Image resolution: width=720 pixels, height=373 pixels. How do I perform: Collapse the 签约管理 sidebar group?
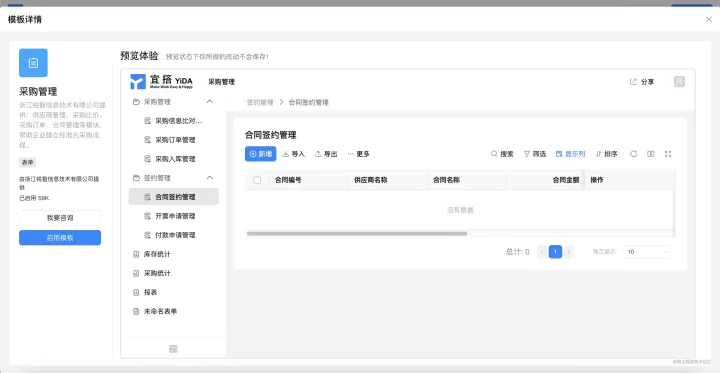click(210, 177)
